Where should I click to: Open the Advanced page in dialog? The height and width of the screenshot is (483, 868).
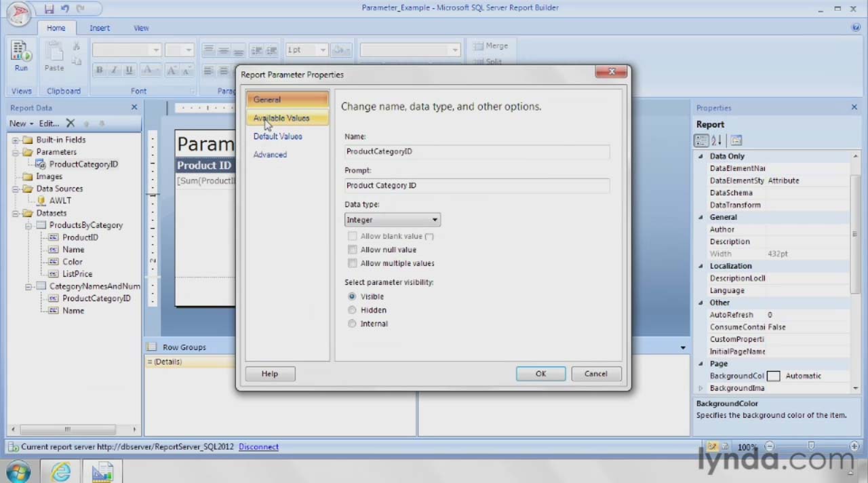(x=270, y=155)
